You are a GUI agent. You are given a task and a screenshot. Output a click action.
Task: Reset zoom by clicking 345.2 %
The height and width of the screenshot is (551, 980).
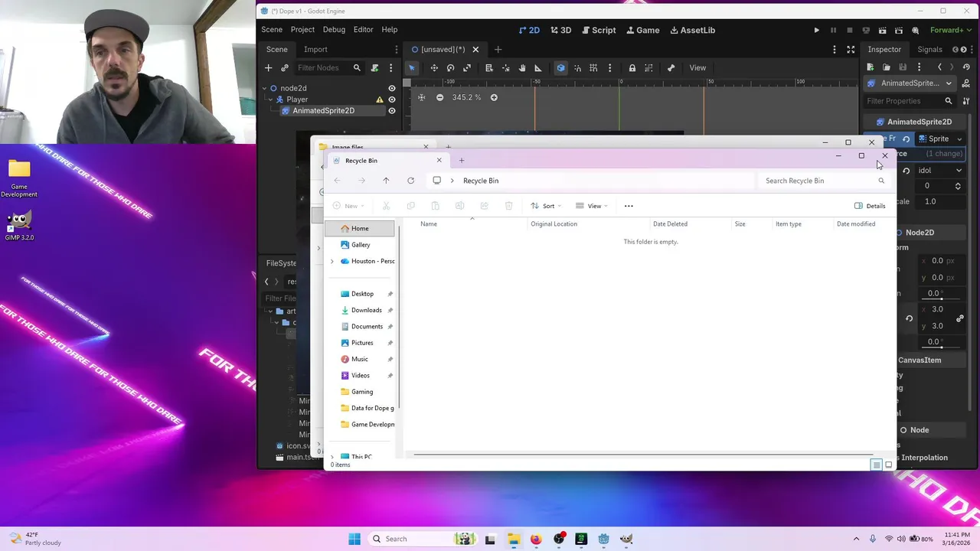(x=466, y=97)
